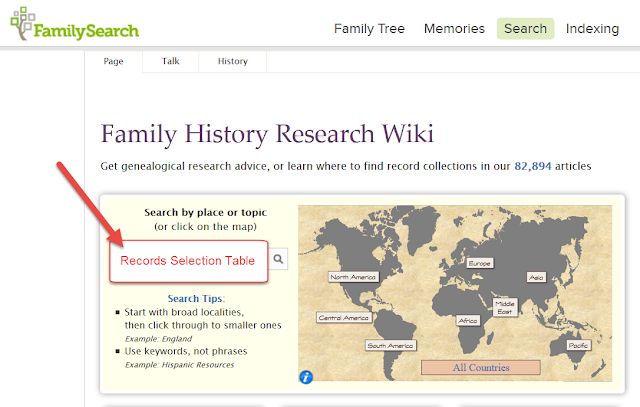
Task: Open the Search Tips link
Action: pyautogui.click(x=195, y=298)
